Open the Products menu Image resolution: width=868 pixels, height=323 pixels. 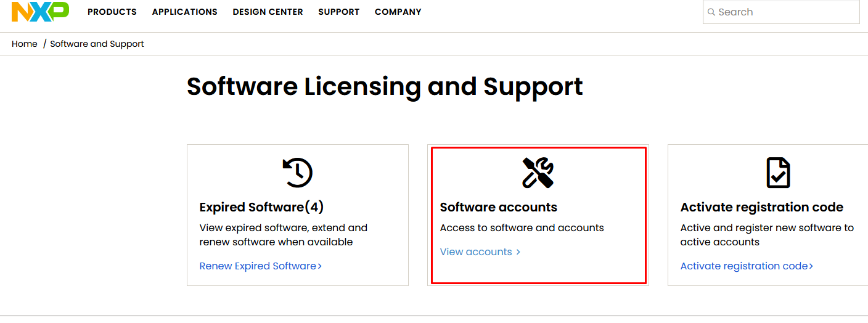(112, 12)
